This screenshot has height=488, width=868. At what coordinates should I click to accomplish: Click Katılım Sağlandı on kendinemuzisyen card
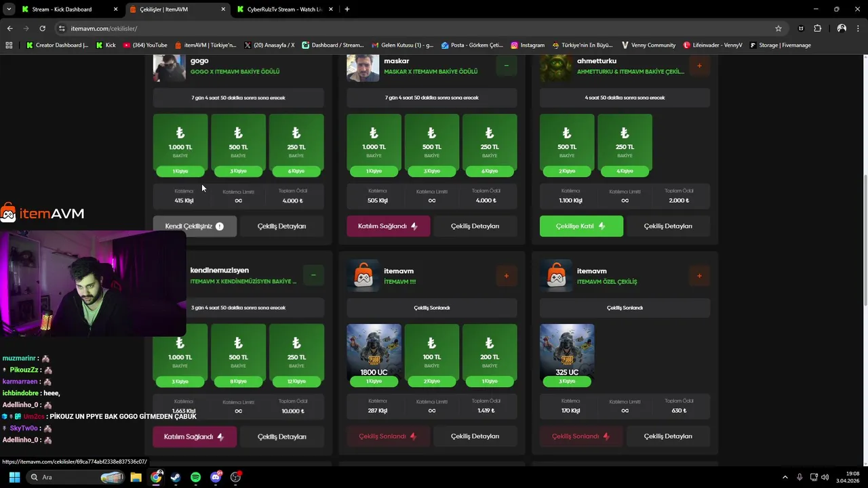click(195, 436)
